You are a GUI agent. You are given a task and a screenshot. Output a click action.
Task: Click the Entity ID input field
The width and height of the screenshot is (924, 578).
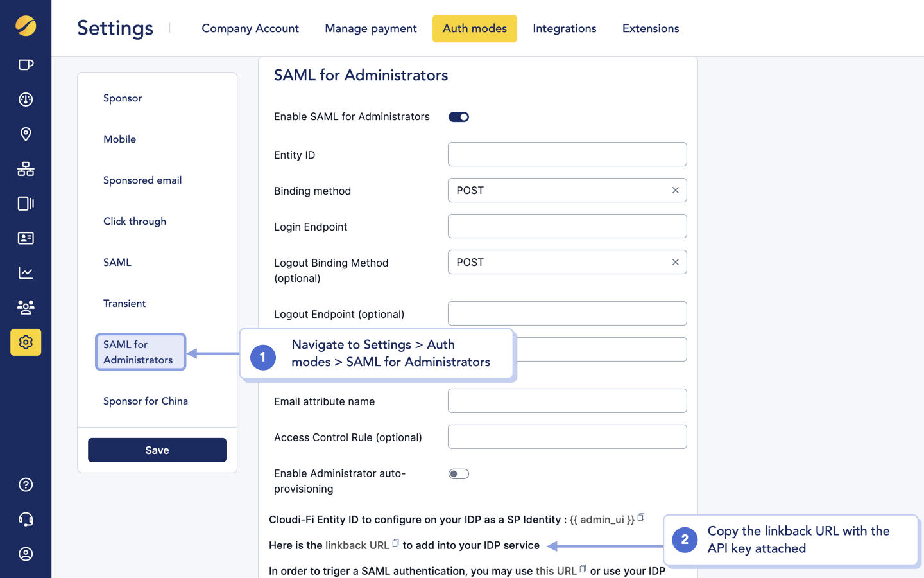pyautogui.click(x=567, y=154)
